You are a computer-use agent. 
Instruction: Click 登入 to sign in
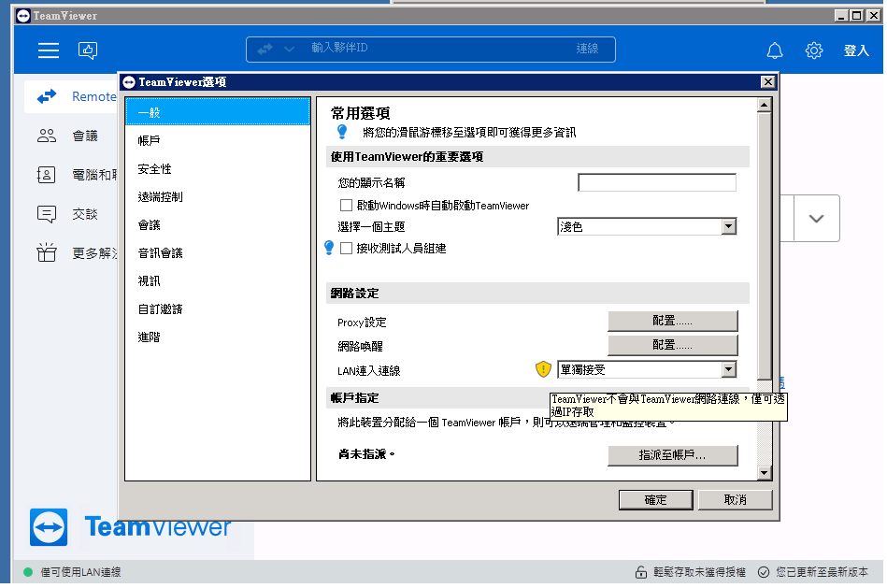click(856, 50)
